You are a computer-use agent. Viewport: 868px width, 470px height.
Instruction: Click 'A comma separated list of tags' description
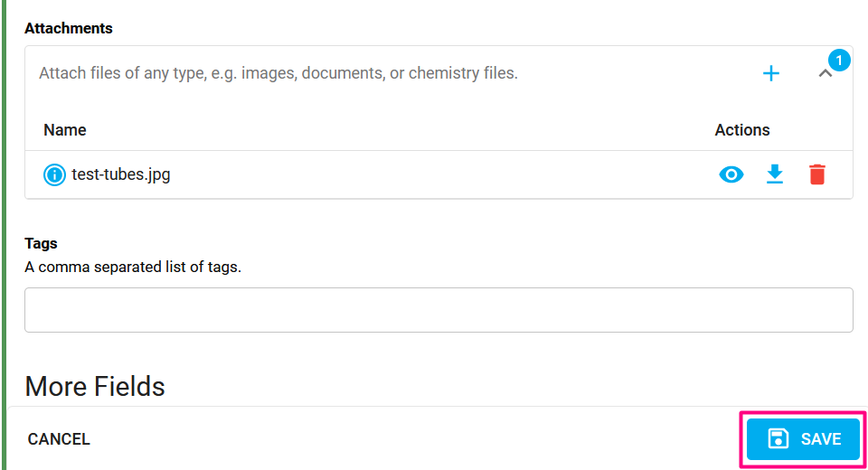[133, 267]
